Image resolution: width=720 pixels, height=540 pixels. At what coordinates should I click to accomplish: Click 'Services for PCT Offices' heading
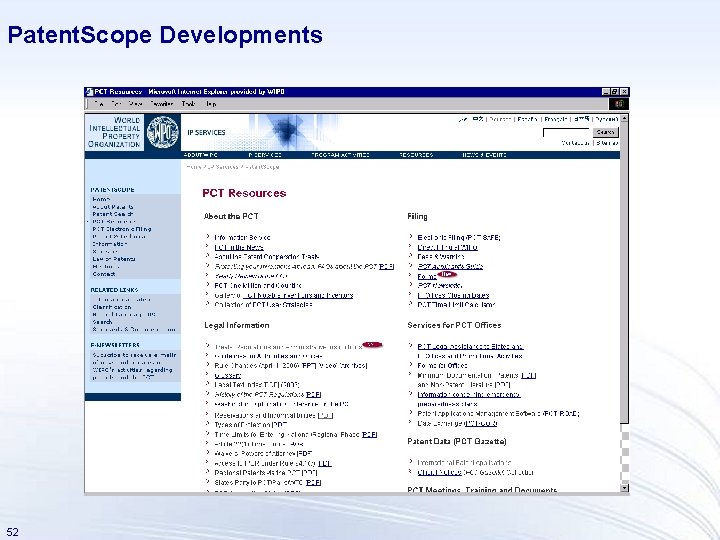(454, 325)
